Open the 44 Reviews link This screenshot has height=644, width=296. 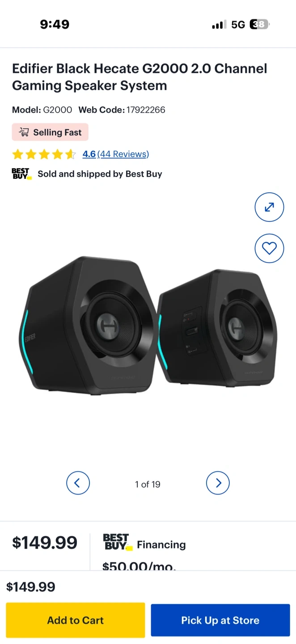[123, 154]
